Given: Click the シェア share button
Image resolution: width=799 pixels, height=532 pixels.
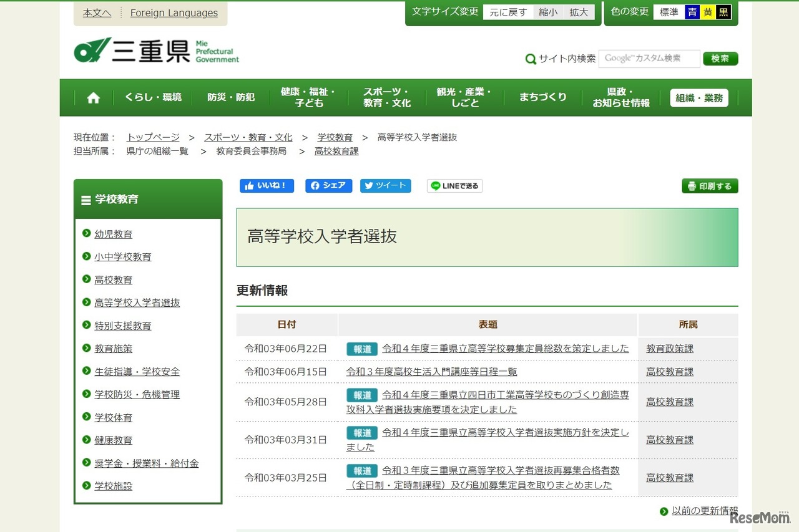Looking at the screenshot, I should (x=328, y=185).
